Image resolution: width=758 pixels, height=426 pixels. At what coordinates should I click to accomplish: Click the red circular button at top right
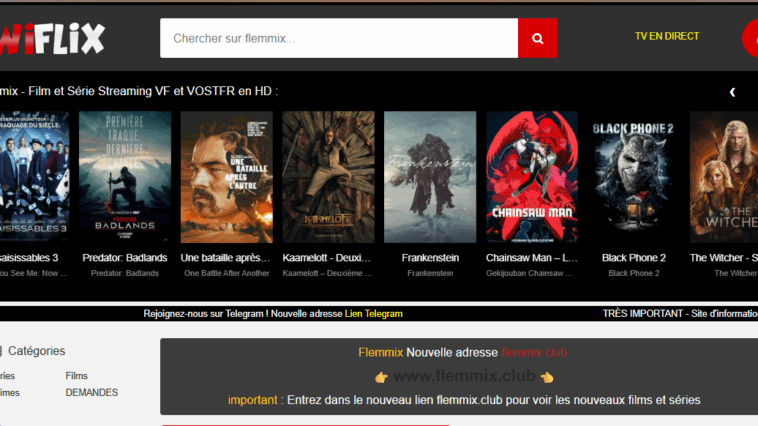pos(750,39)
